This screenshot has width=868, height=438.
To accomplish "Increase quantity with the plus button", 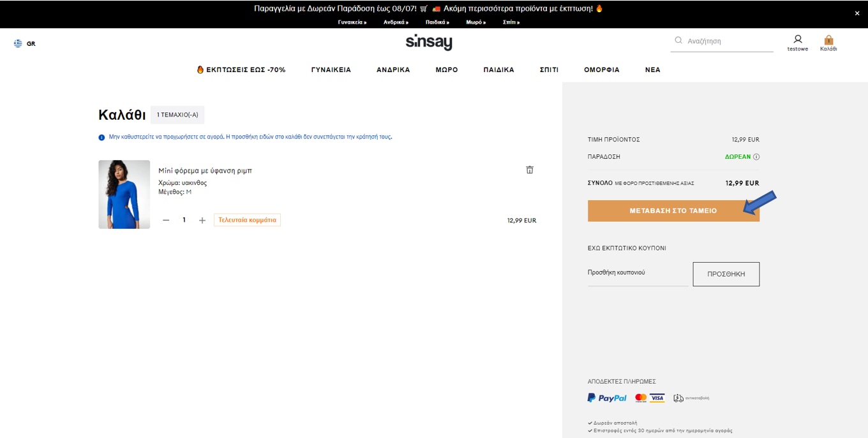I will point(202,220).
